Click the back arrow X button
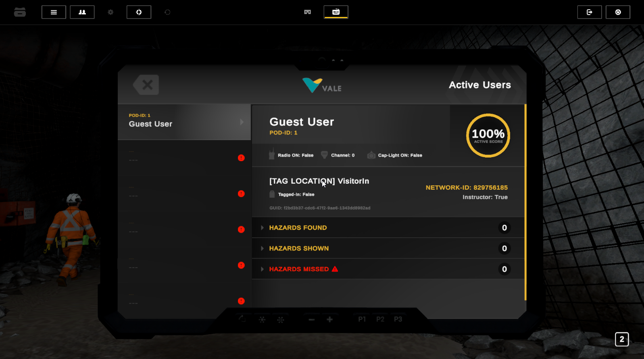 click(146, 85)
